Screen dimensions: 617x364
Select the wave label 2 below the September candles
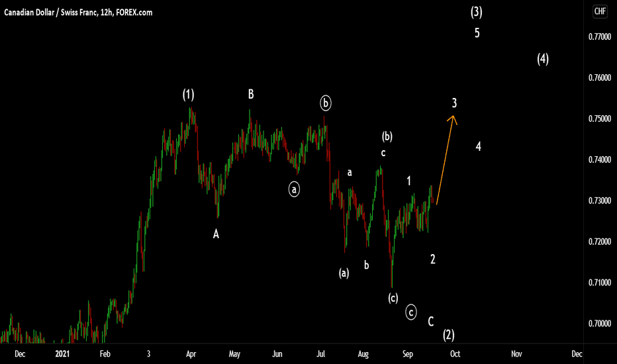point(433,259)
